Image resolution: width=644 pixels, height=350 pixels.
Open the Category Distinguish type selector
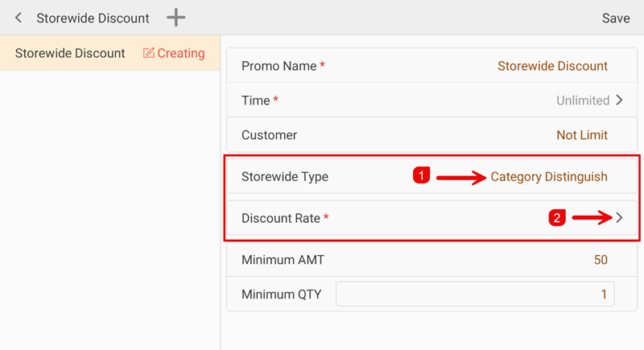(x=549, y=177)
